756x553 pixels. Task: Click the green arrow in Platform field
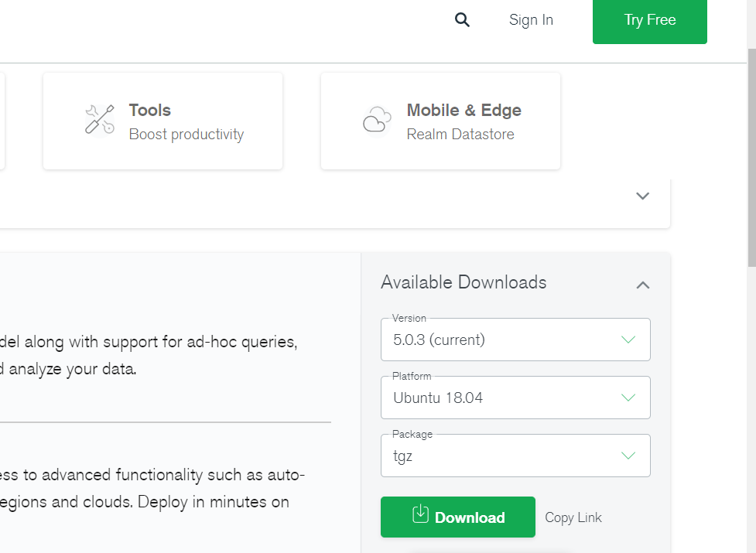click(x=628, y=398)
